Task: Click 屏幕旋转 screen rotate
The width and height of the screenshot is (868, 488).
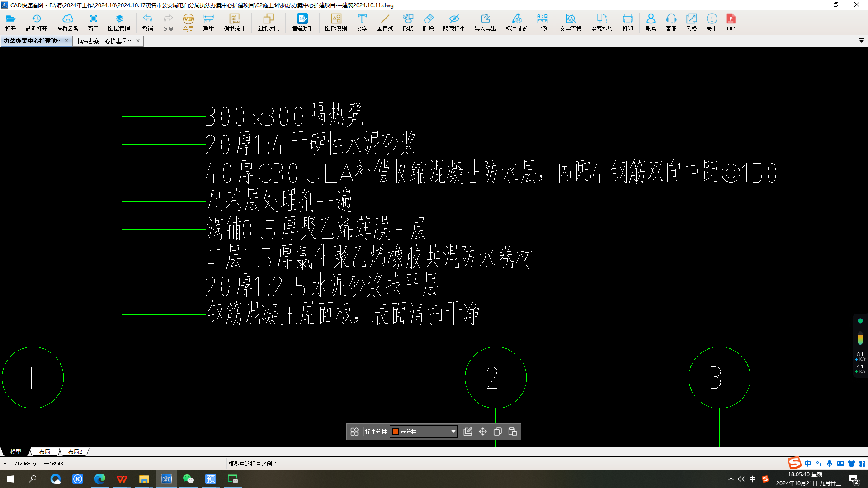Action: [602, 22]
